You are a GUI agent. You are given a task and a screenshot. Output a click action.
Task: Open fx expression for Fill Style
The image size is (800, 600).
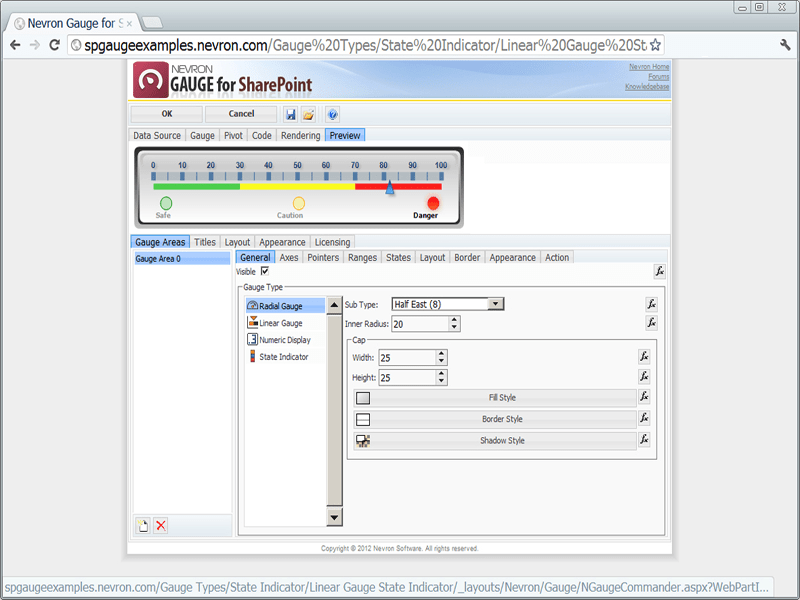(644, 396)
